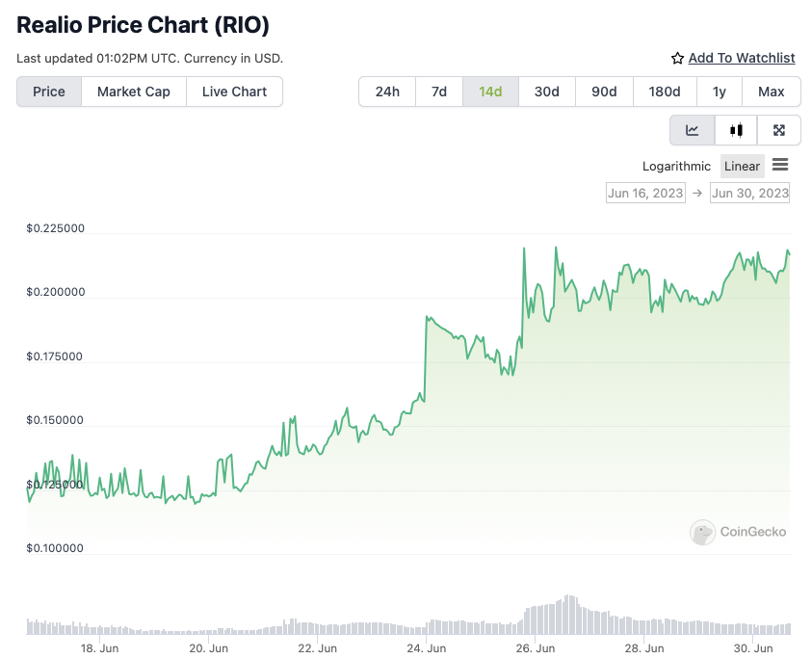Choose the 24h time range

[x=387, y=92]
